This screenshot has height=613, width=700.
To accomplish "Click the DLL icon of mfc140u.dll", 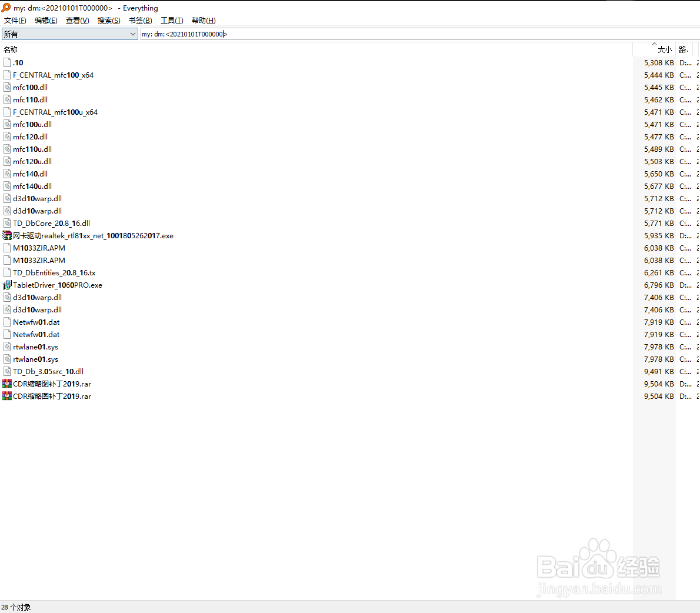I will [6, 186].
